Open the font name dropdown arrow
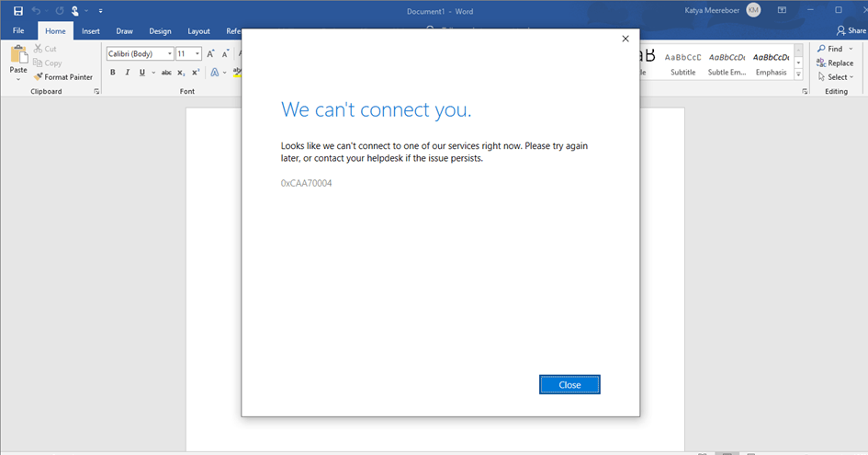This screenshot has width=868, height=455. click(x=170, y=53)
